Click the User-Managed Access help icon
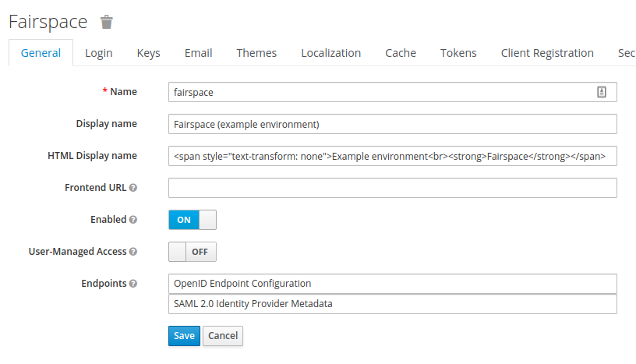The width and height of the screenshot is (636, 364). [133, 252]
